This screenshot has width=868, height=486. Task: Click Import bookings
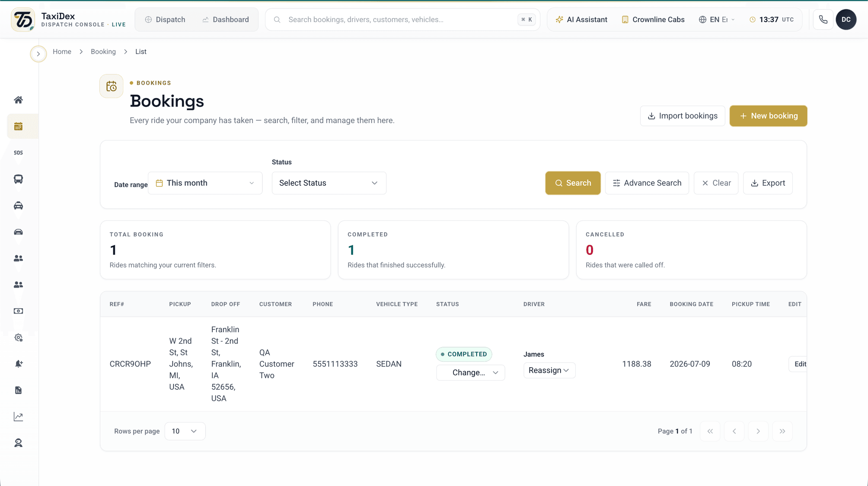point(683,116)
